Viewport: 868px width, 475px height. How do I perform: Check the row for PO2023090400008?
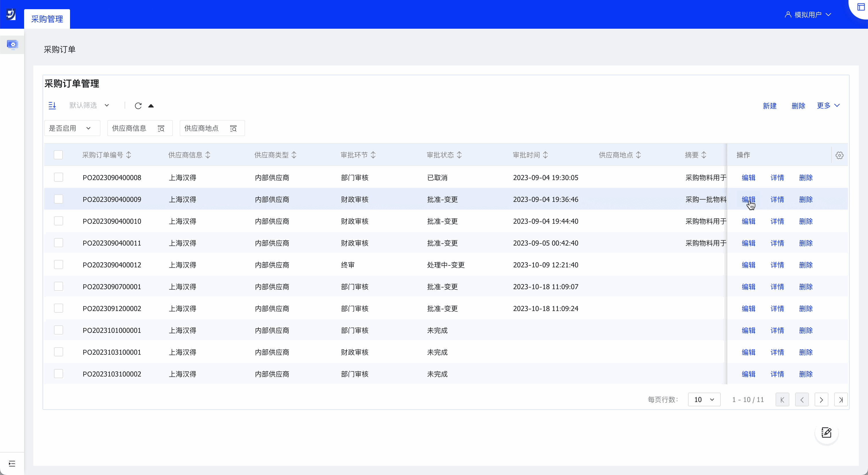(x=58, y=177)
